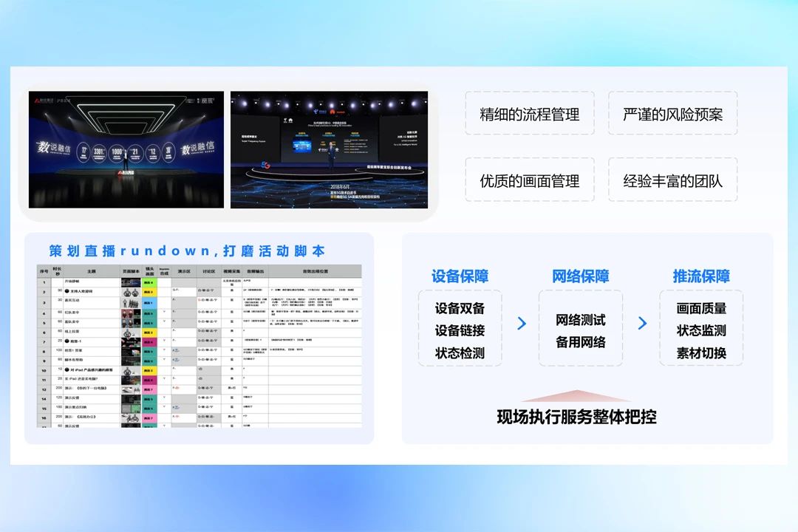Click the 推流保障 heading
Screen dimensions: 798x532
(x=701, y=276)
